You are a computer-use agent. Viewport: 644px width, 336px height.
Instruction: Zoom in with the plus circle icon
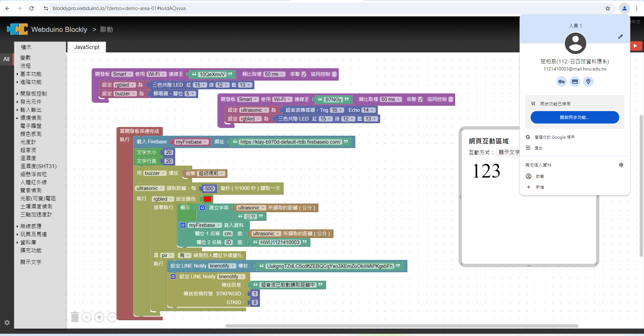click(87, 317)
